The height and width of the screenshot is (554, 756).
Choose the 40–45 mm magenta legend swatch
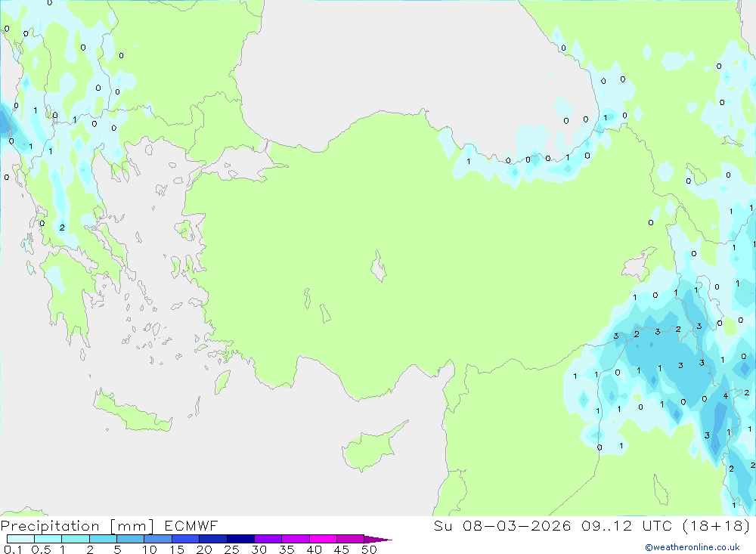[323, 539]
